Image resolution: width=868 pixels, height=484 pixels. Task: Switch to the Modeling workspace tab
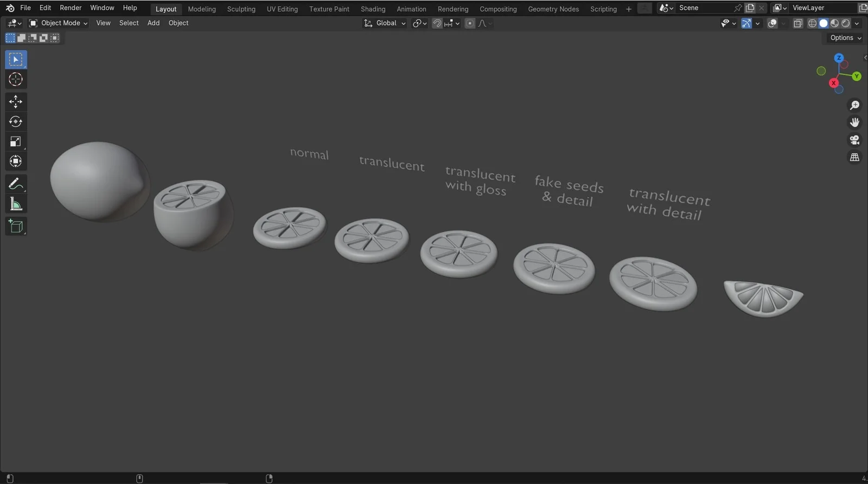pos(202,9)
